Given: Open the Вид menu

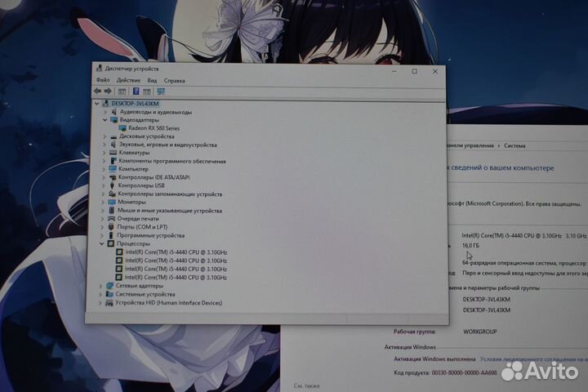Looking at the screenshot, I should tap(152, 81).
